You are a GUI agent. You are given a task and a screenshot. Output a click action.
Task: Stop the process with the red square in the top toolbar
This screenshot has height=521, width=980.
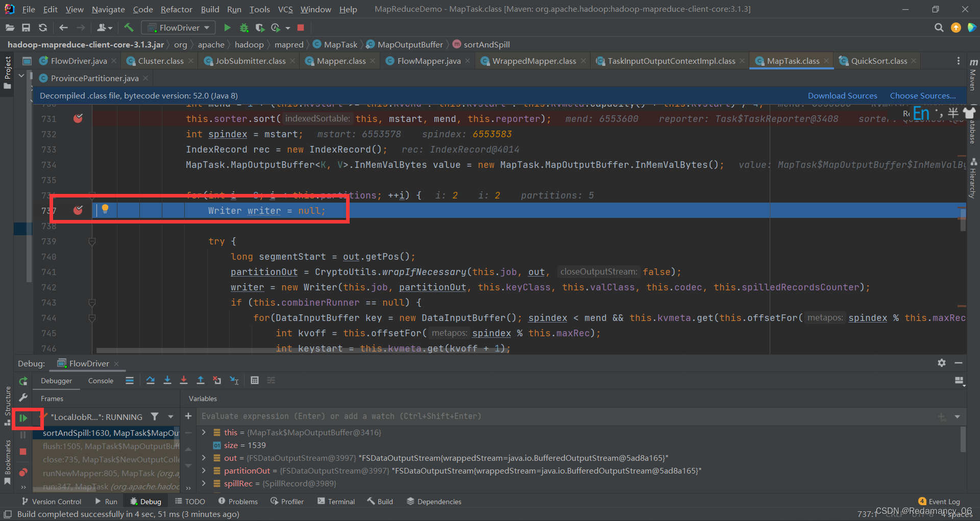[301, 28]
